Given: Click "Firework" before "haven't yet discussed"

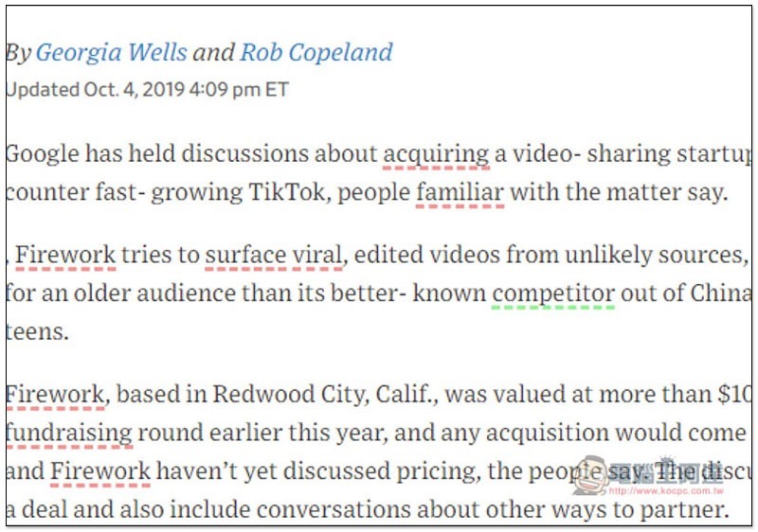Looking at the screenshot, I should [100, 471].
